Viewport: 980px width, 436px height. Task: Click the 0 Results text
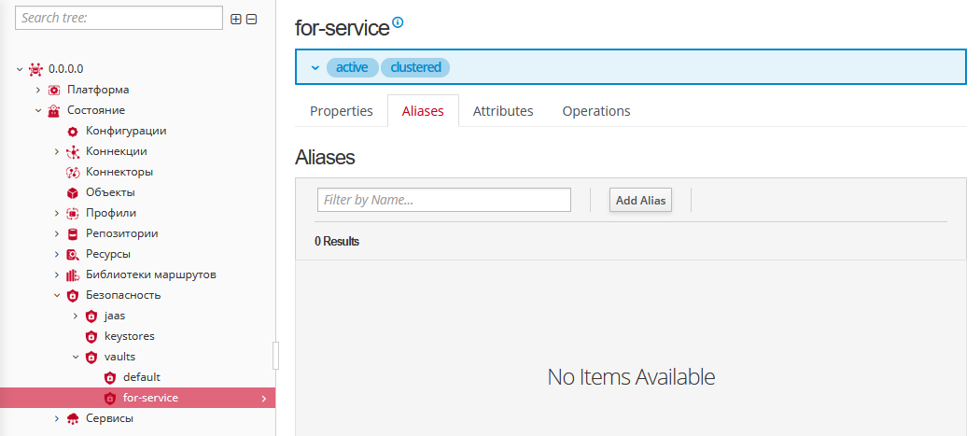coord(337,242)
